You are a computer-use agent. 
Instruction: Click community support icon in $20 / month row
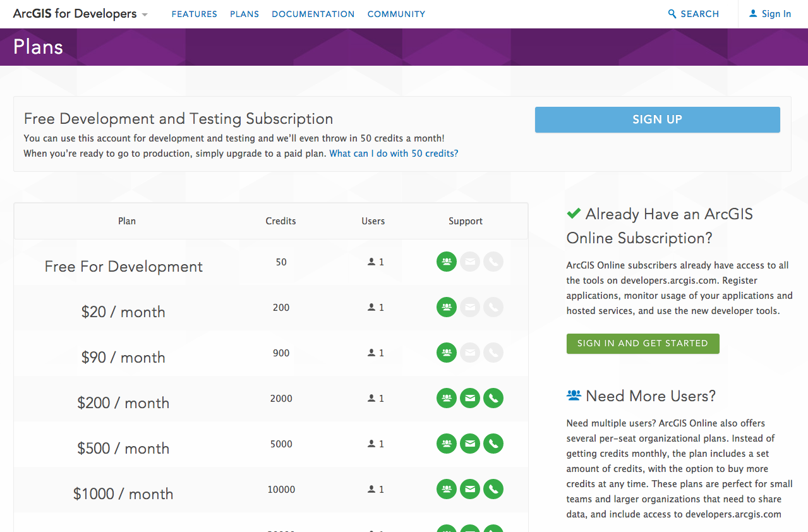(447, 307)
